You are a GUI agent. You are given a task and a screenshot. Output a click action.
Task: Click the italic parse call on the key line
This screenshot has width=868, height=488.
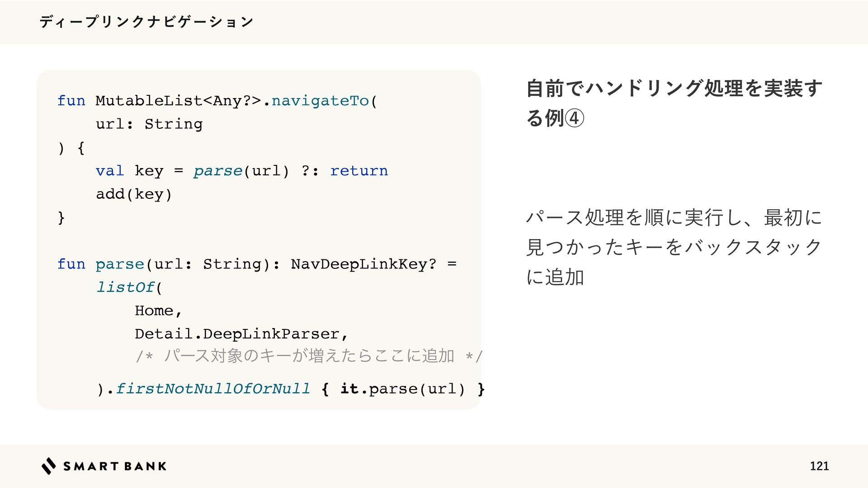click(218, 171)
